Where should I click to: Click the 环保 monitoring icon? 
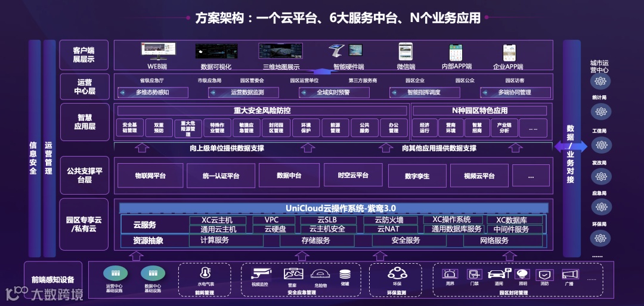click(397, 273)
